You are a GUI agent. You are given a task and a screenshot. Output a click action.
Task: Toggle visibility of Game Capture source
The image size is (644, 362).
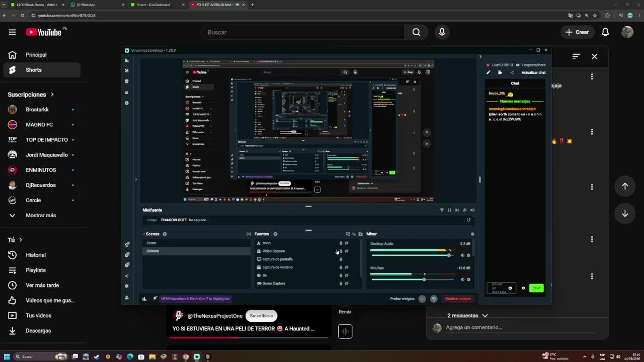346,284
